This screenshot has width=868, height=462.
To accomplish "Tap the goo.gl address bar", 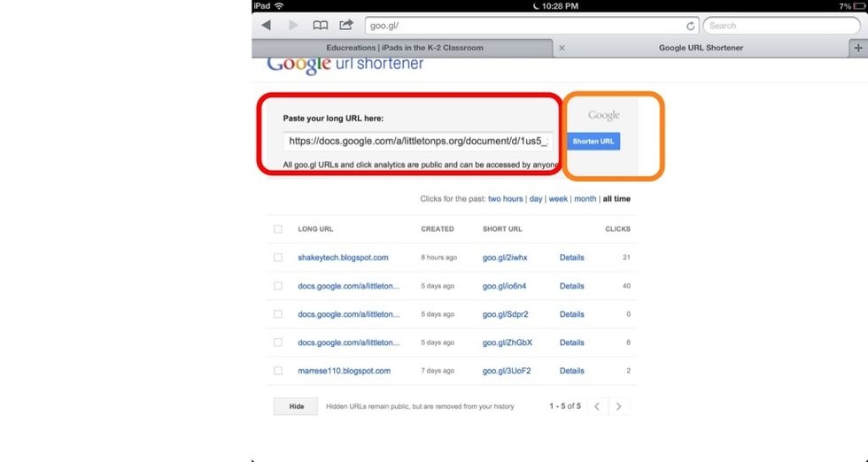I will [x=532, y=26].
